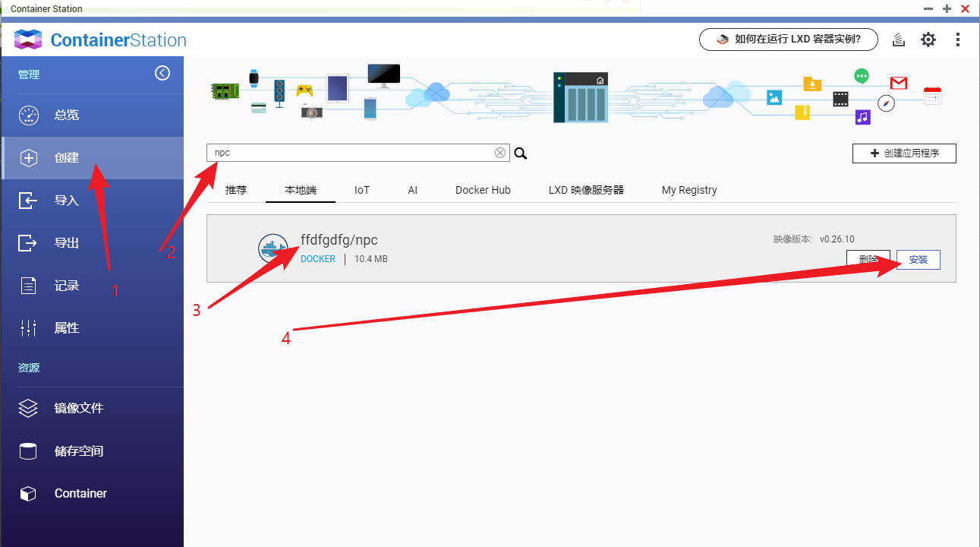
Task: Collapse the sidebar with the chevron button
Action: (162, 73)
